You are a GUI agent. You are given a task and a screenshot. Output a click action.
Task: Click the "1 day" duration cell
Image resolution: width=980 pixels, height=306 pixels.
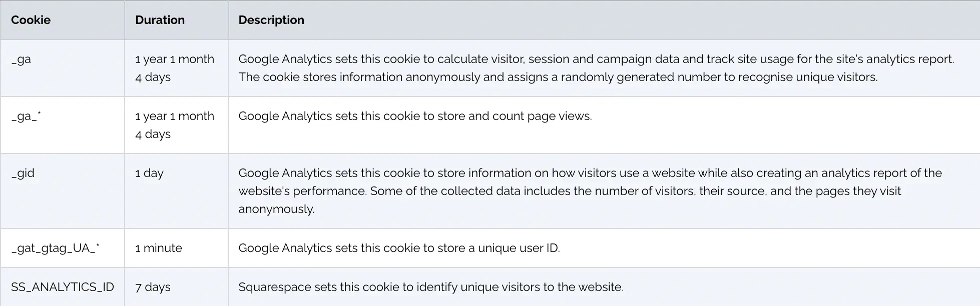[x=149, y=173]
